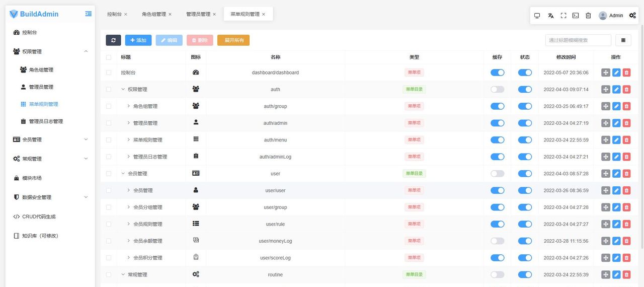Toggle status switch for dashboard/dashboard row
This screenshot has height=287, width=644.
pyautogui.click(x=525, y=73)
